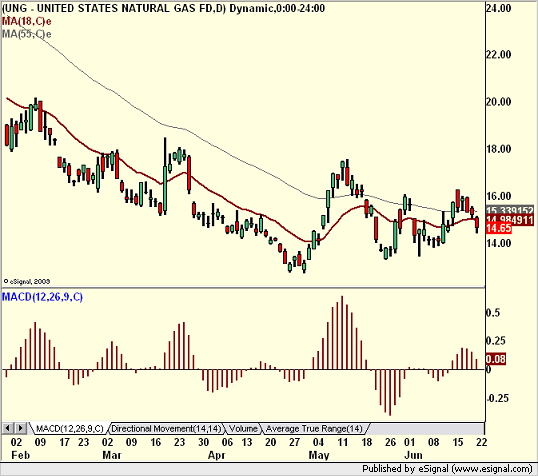Click the 24.00 price axis label
The width and height of the screenshot is (538, 476).
[498, 8]
